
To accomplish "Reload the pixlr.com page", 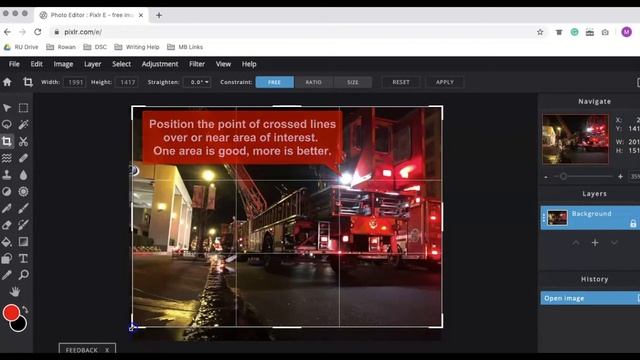I will [38, 32].
